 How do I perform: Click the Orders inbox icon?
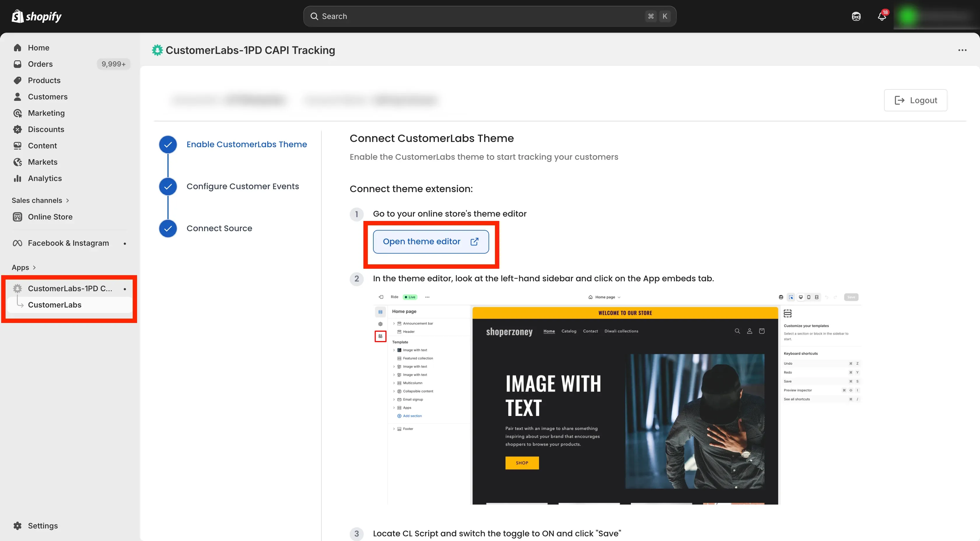click(x=17, y=64)
